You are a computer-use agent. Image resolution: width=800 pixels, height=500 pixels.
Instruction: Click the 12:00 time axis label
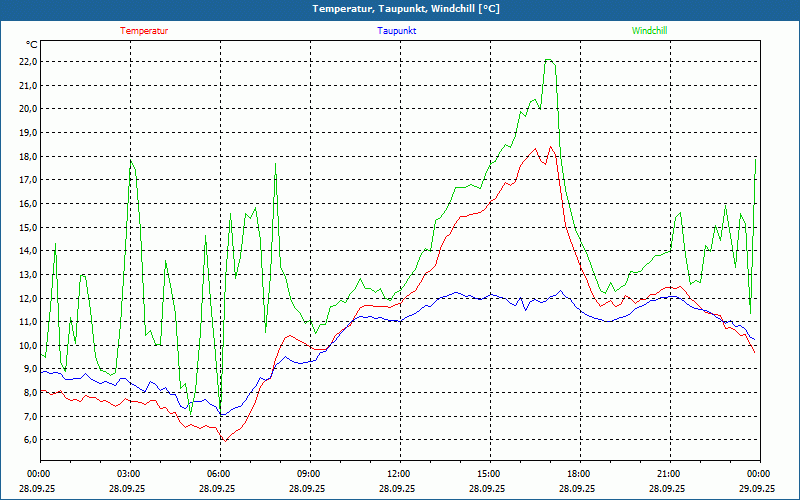coord(399,474)
